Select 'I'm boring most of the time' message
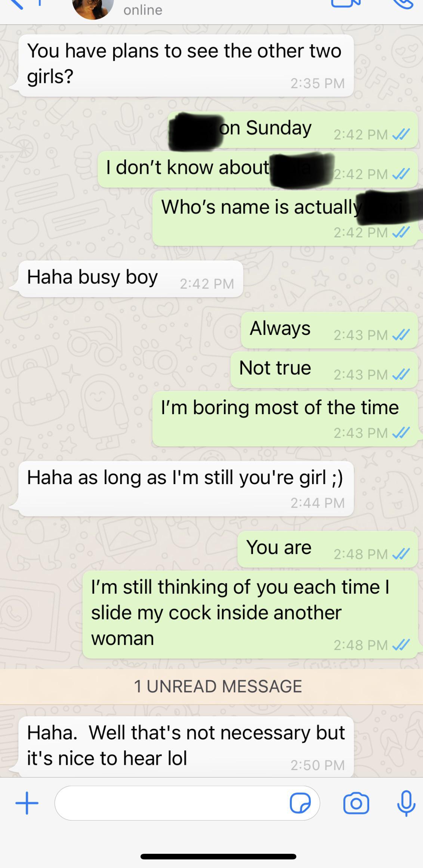The width and height of the screenshot is (423, 868). 285,419
